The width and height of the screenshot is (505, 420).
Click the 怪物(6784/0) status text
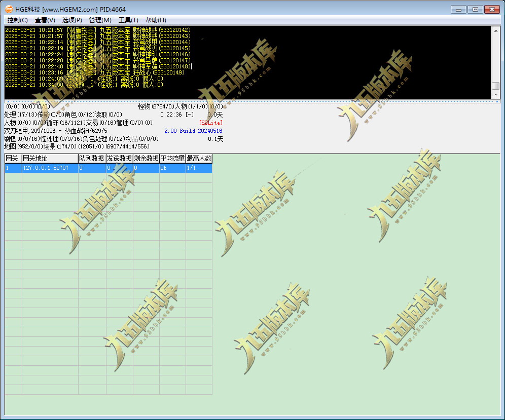pos(156,106)
